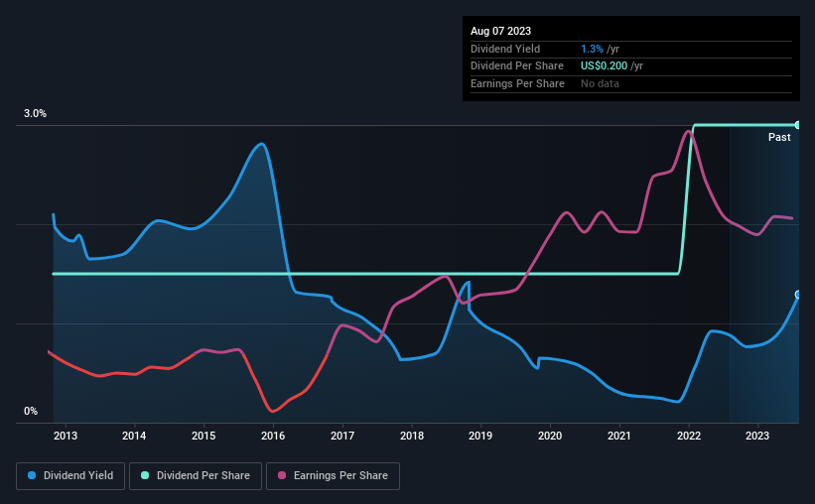Click the 1.3% dividend yield value in the tooltip

click(593, 49)
